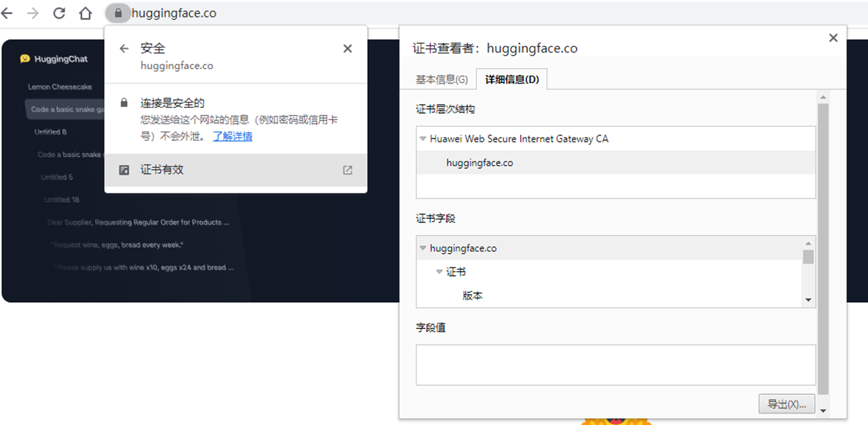The image size is (868, 425).
Task: Select Huawei Web Secure Internet Gateway CA
Action: point(519,139)
